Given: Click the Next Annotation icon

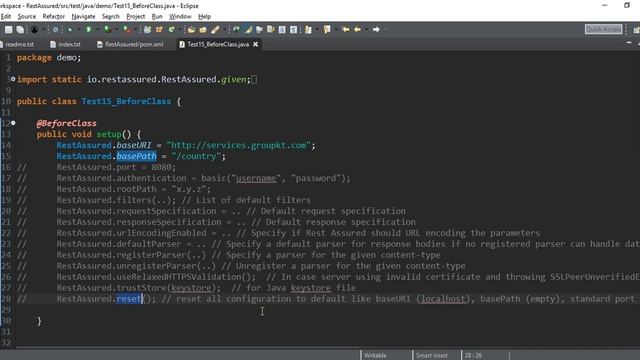Looking at the screenshot, I should pyautogui.click(x=308, y=29).
